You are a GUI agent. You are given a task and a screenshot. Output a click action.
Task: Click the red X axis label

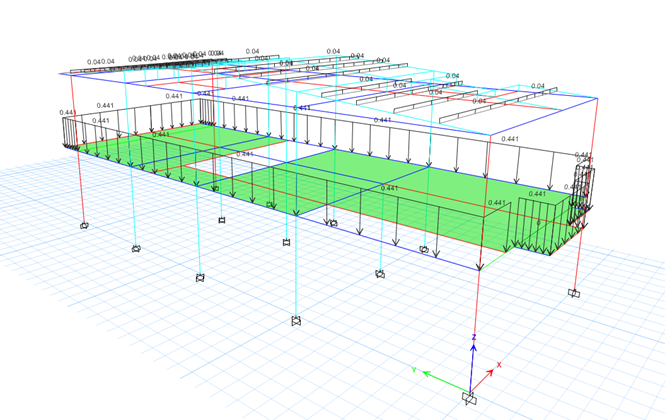[x=499, y=365]
